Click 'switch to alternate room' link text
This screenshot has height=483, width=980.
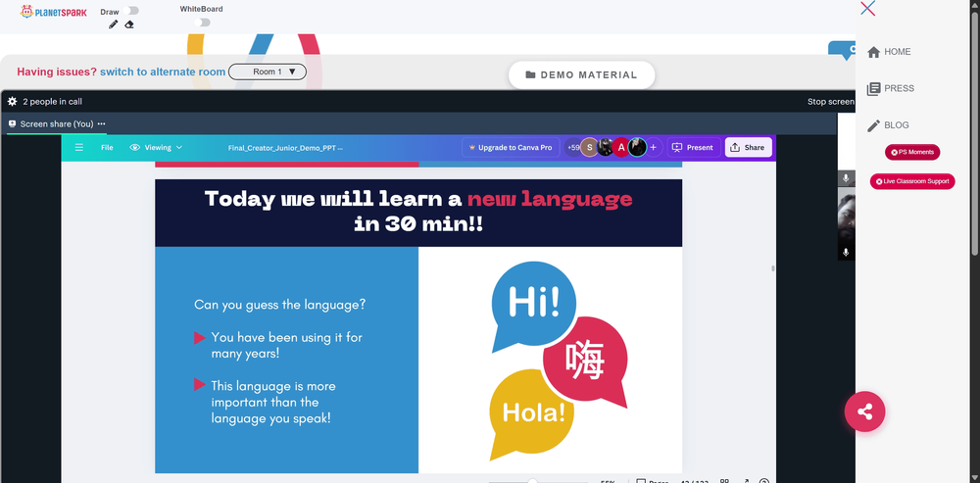pos(163,72)
